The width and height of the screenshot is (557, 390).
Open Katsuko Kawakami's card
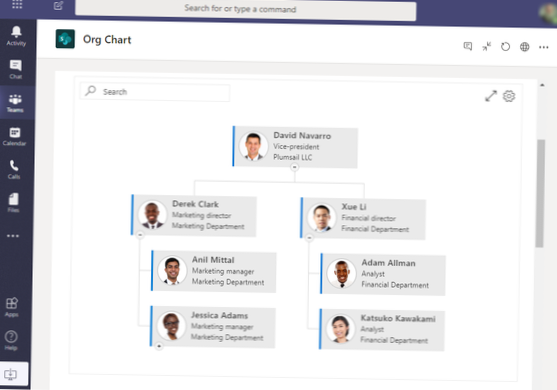click(x=382, y=330)
